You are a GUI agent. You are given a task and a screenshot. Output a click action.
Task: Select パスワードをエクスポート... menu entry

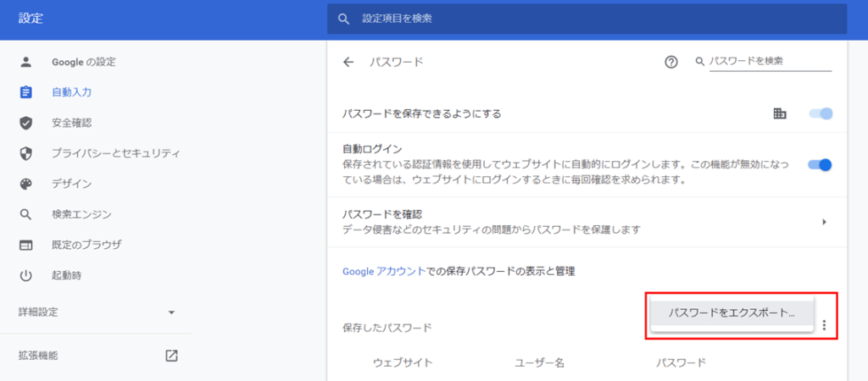click(732, 313)
